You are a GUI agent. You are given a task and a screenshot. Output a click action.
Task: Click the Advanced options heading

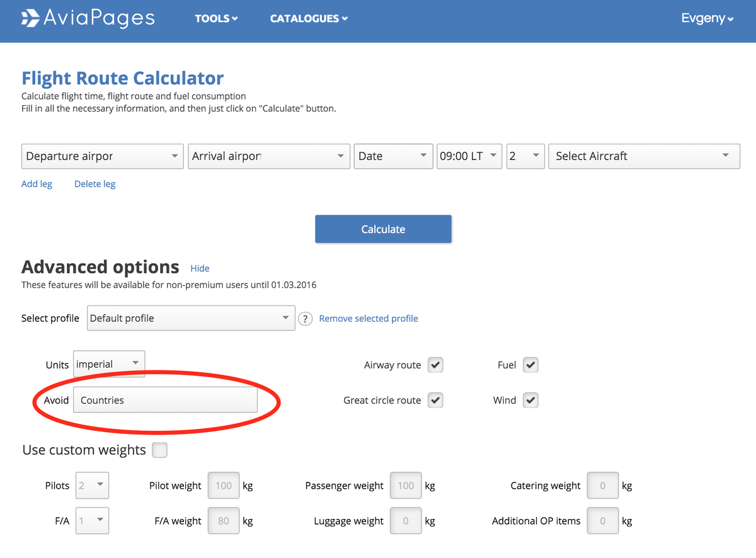point(100,267)
